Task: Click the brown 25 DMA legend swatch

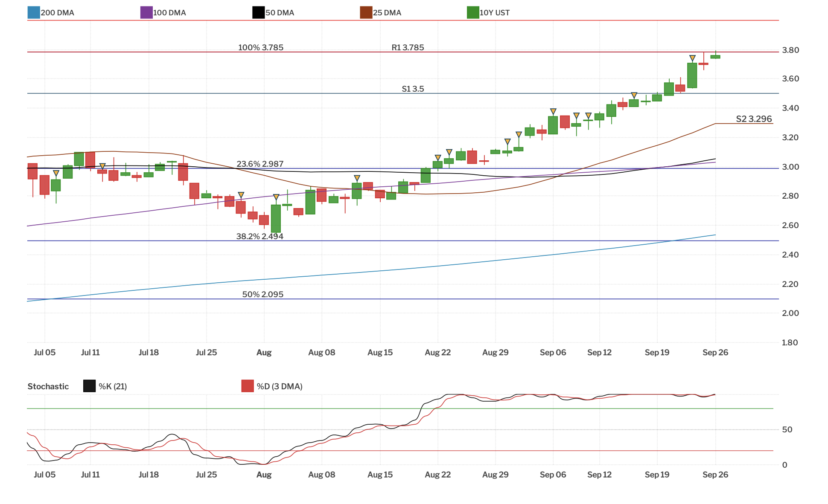Action: coord(366,12)
